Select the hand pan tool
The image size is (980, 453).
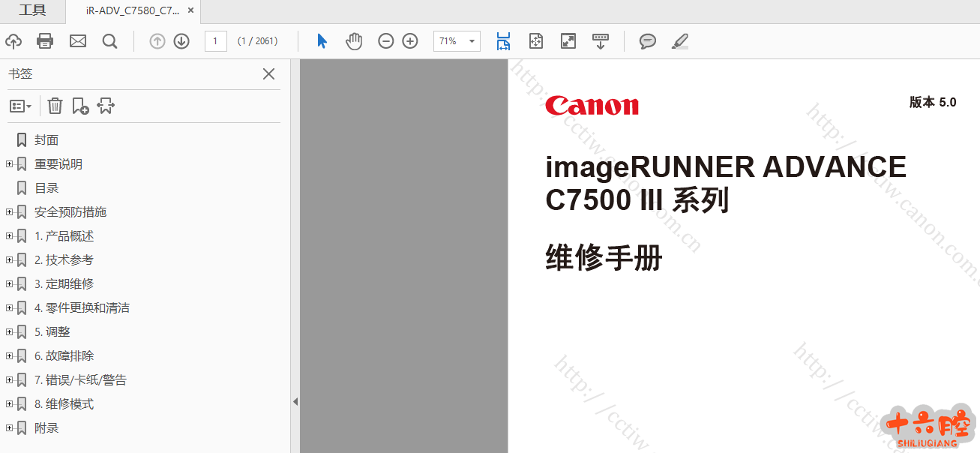point(354,41)
